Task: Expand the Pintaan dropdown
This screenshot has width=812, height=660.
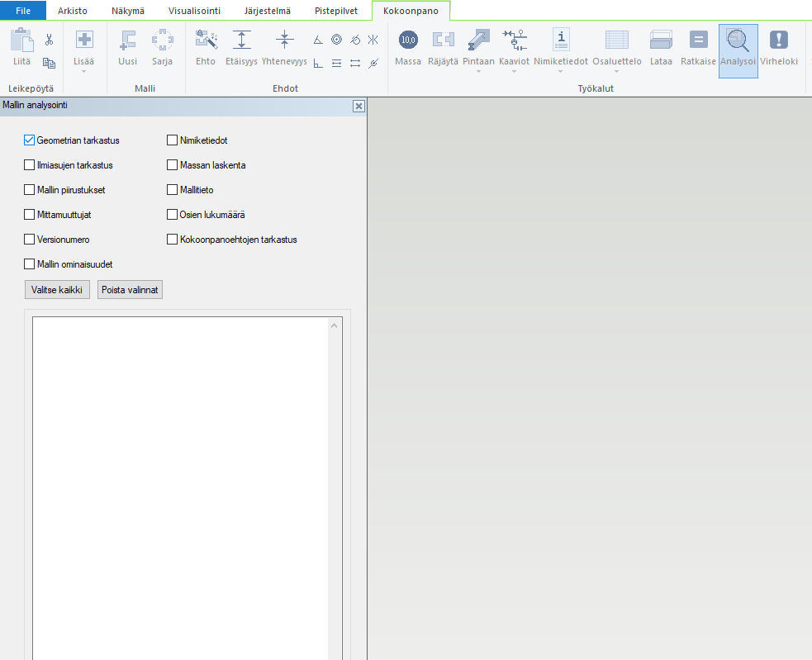Action: tap(479, 71)
